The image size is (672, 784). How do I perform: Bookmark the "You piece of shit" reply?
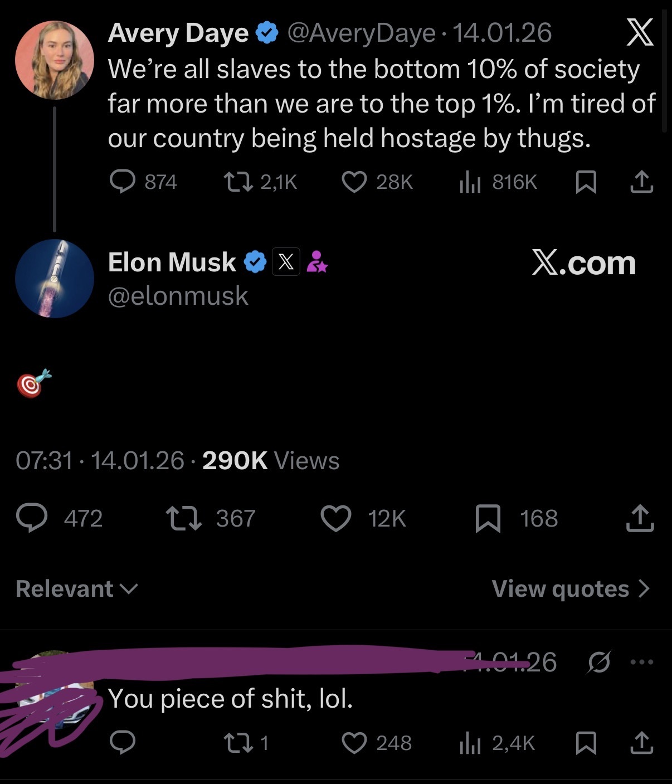586,743
